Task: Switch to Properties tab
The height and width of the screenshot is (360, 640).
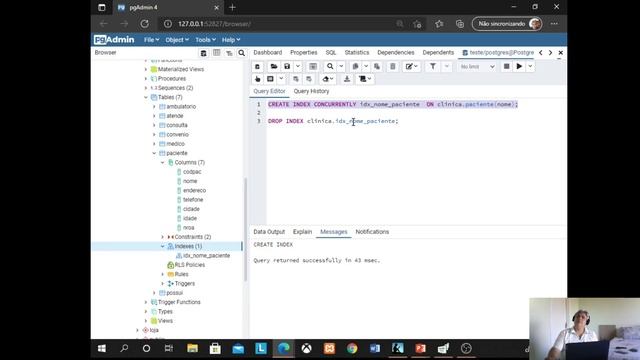Action: (x=304, y=53)
